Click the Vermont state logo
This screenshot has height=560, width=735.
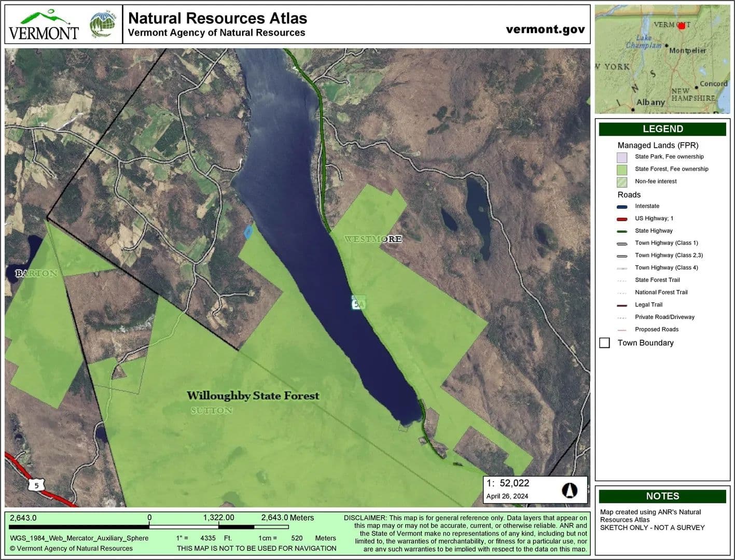pos(44,25)
